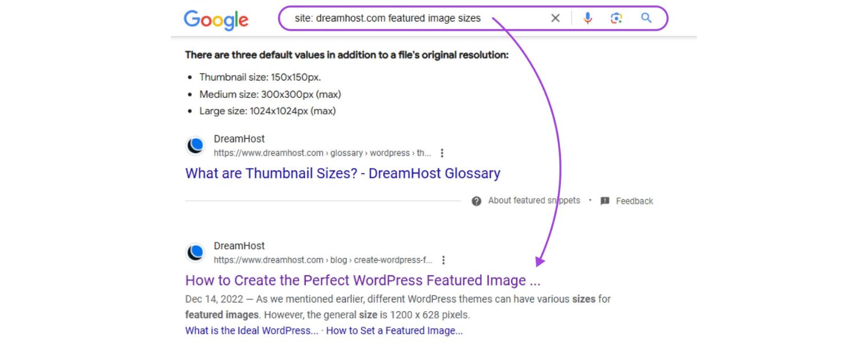The height and width of the screenshot is (347, 868).
Task: Click the "What is the Ideal WordPress..." sitelink
Action: click(x=252, y=331)
